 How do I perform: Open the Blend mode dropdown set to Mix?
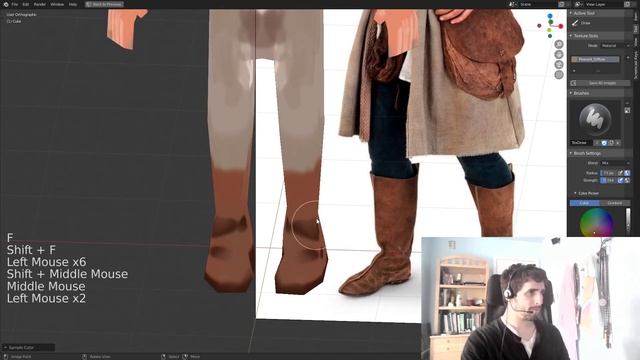pos(615,163)
